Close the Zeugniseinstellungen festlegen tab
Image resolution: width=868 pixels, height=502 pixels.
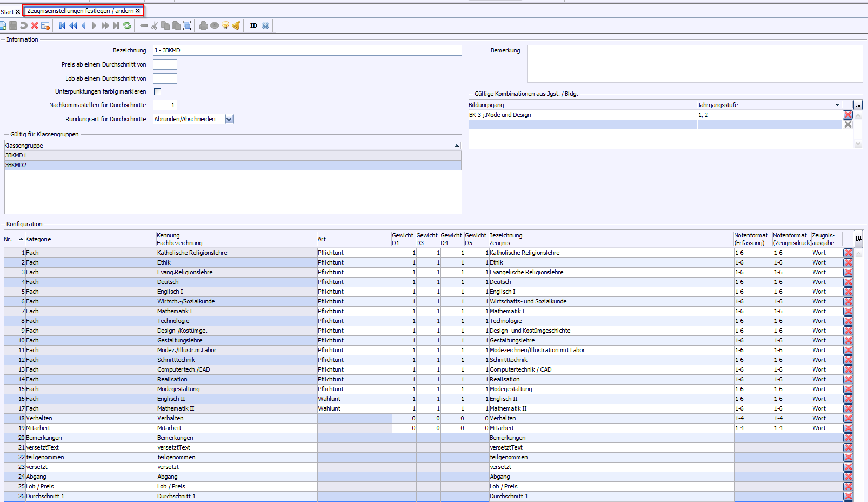point(138,11)
